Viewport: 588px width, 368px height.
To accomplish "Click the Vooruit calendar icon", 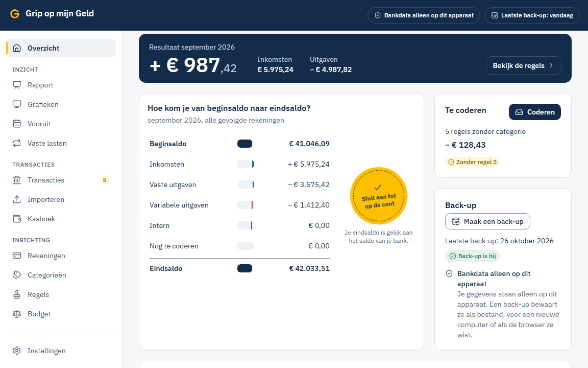I will coord(17,124).
